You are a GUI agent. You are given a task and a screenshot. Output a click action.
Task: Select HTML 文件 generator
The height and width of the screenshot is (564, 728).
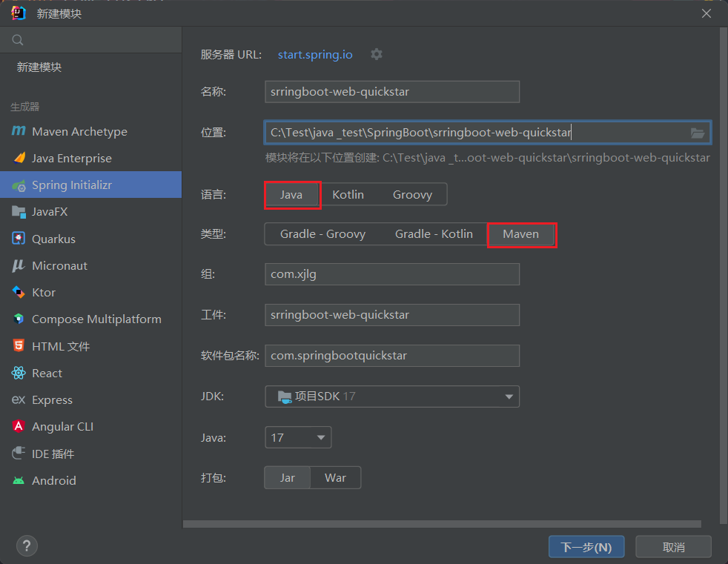click(90, 346)
